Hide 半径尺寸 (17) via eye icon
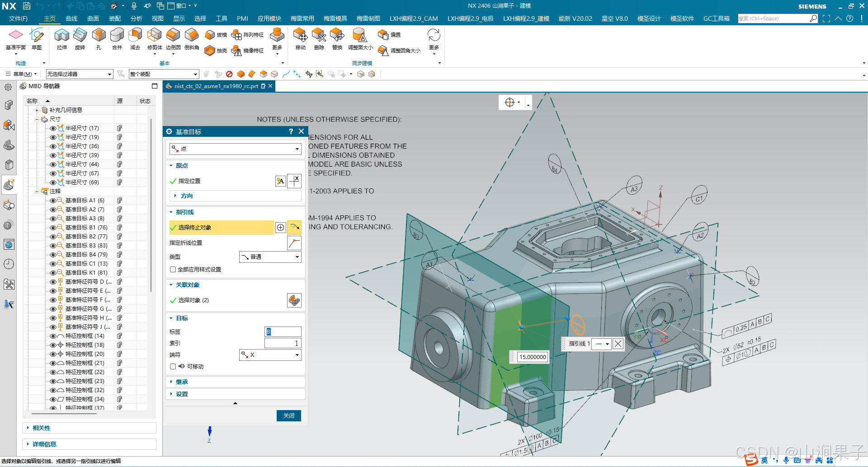This screenshot has height=467, width=868. coord(53,128)
